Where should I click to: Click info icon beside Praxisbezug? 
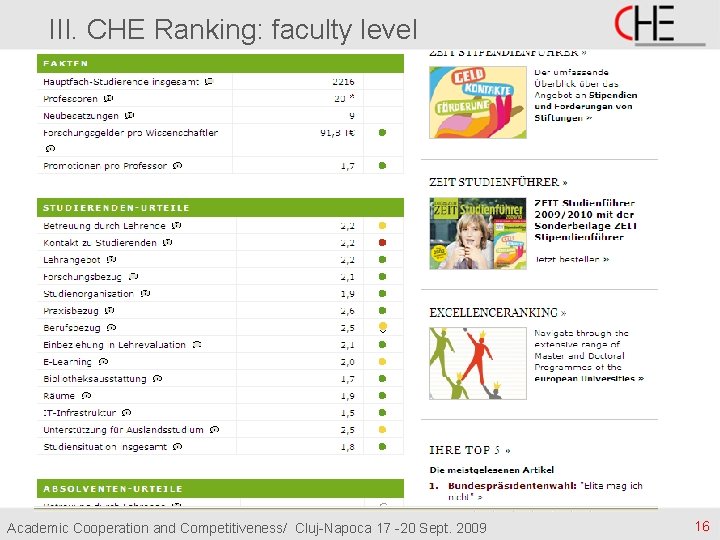110,310
